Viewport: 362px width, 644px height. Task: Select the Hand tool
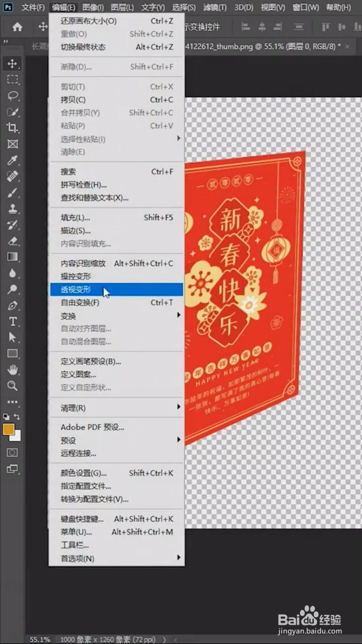[x=13, y=370]
